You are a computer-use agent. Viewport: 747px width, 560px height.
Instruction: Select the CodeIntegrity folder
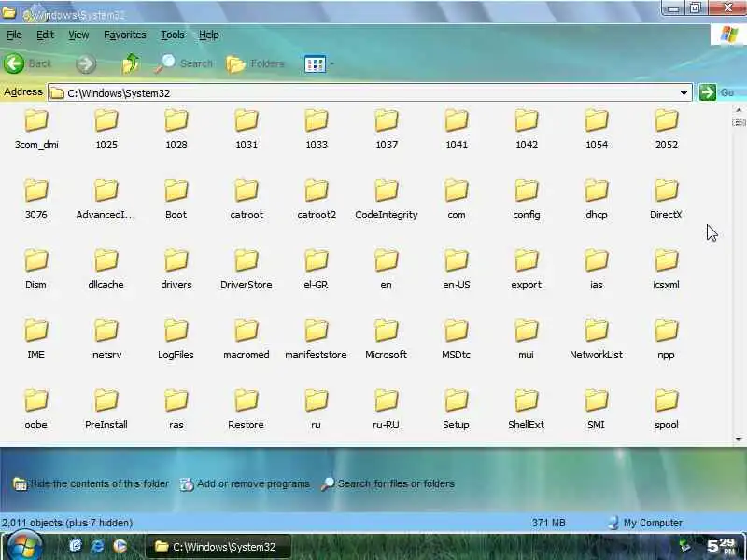387,199
